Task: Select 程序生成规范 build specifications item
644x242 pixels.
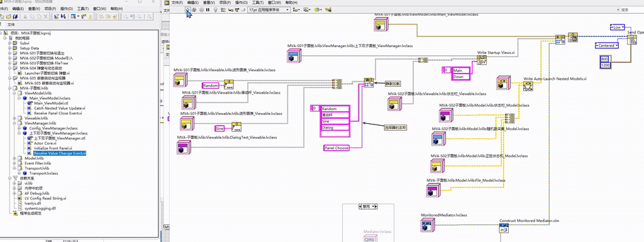Action: [x=30, y=213]
